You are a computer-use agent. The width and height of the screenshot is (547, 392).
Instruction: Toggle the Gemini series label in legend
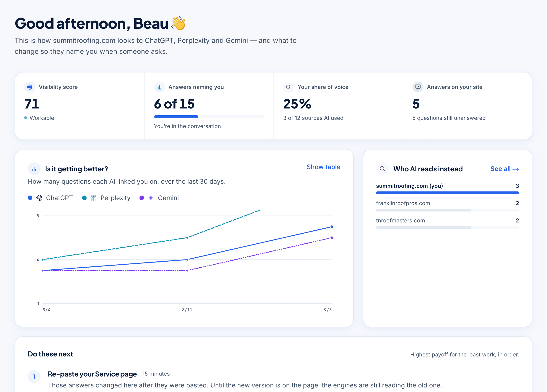(168, 198)
